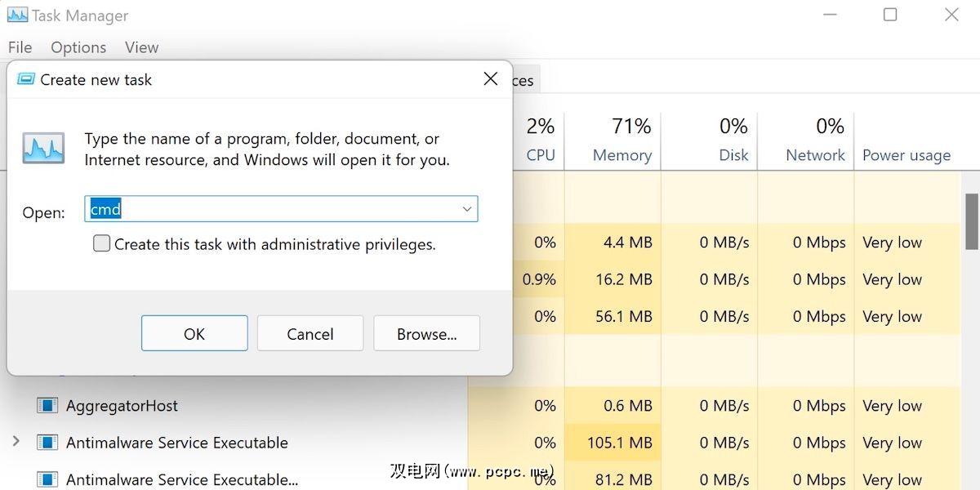Open the File menu

pyautogui.click(x=20, y=47)
